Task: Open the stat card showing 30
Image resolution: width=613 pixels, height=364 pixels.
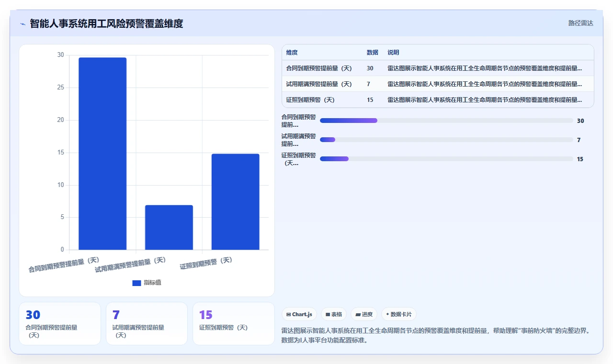Action: [x=60, y=323]
